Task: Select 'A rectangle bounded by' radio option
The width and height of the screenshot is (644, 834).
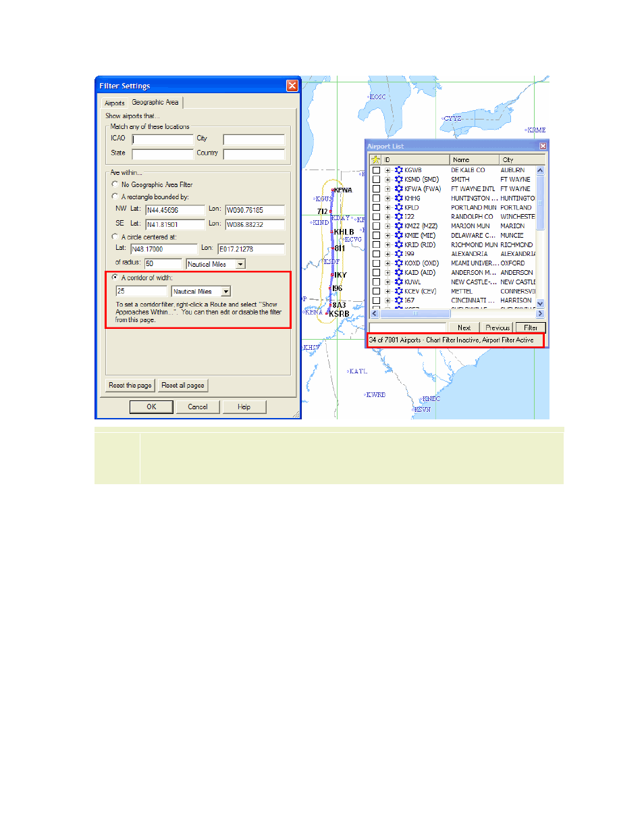Action: click(x=115, y=197)
